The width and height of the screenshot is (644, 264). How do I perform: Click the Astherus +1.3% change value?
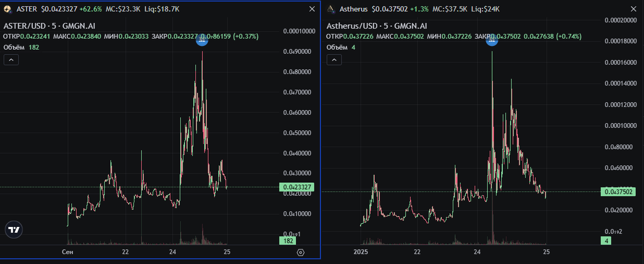[x=420, y=9]
